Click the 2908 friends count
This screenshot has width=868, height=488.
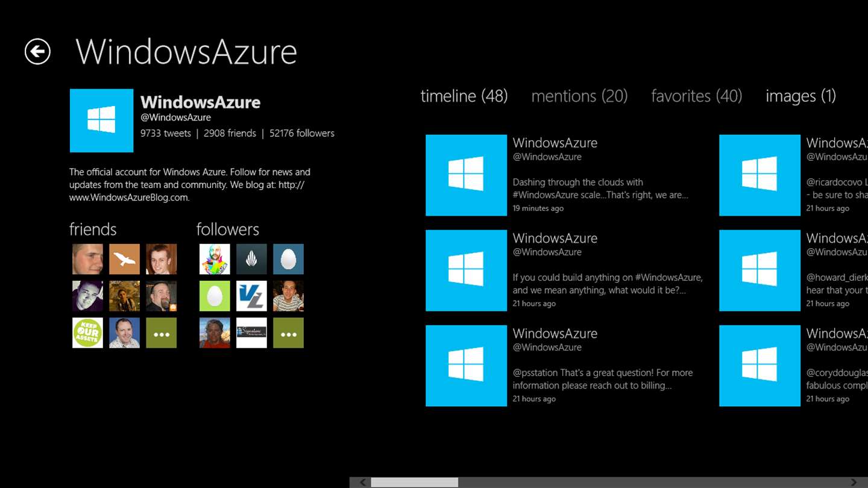230,133
